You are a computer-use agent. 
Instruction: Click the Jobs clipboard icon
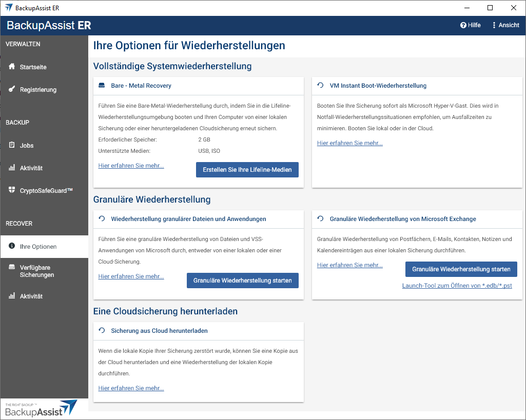(12, 145)
